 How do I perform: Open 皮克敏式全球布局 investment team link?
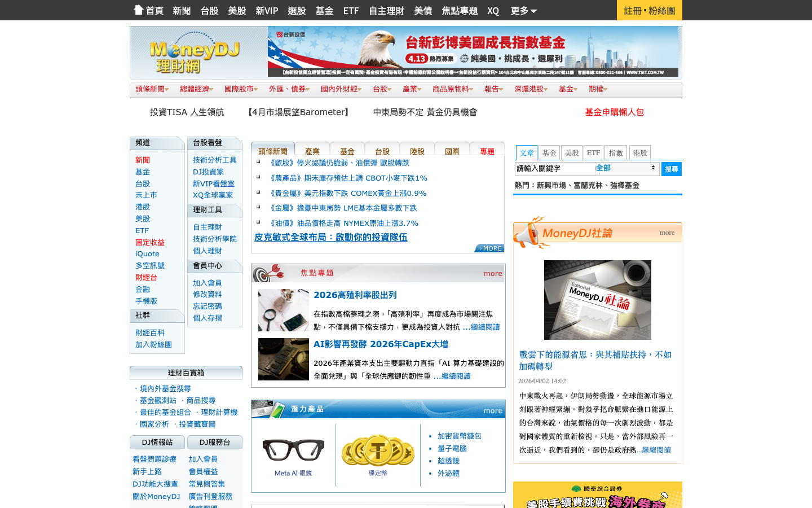331,238
